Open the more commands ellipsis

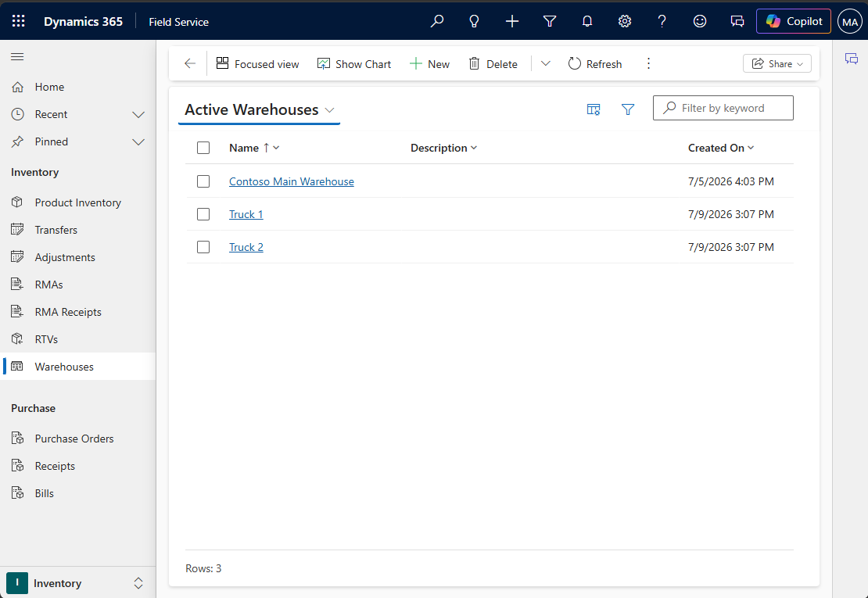click(648, 63)
